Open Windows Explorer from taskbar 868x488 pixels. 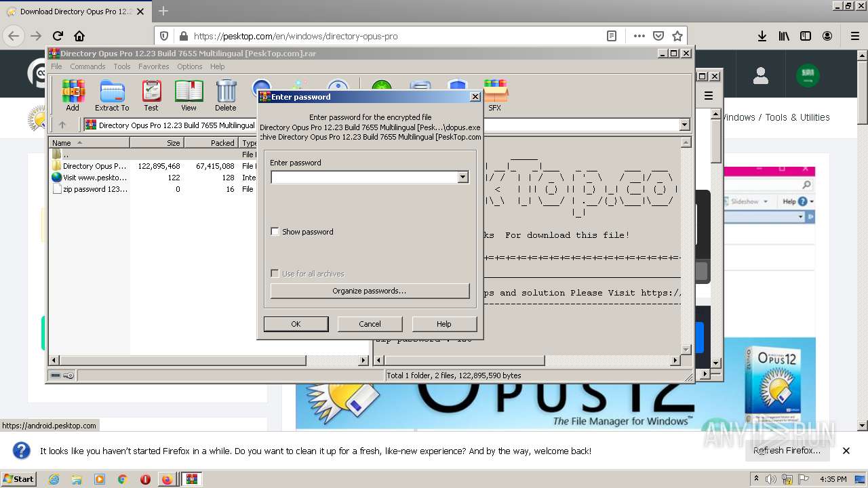[77, 479]
